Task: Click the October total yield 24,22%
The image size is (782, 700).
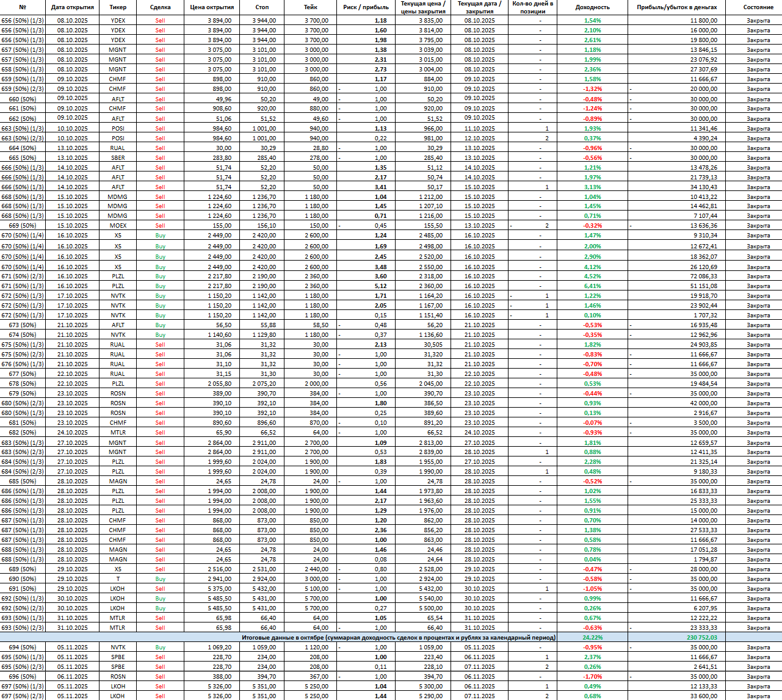Action: pyautogui.click(x=592, y=638)
